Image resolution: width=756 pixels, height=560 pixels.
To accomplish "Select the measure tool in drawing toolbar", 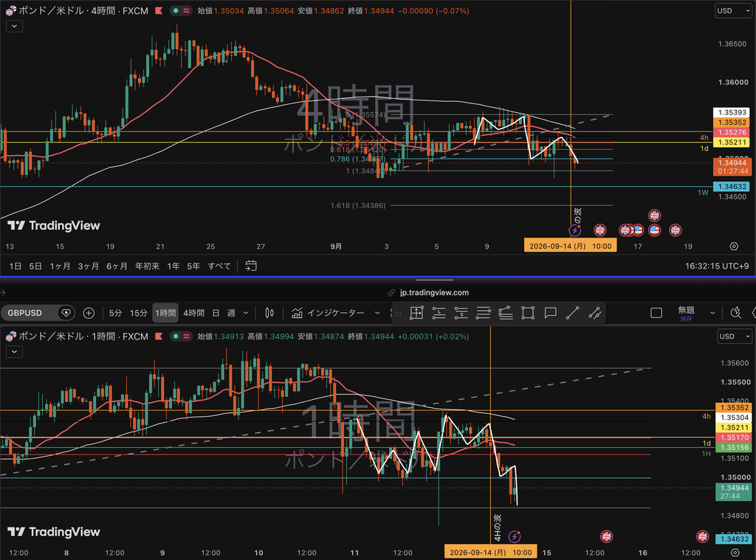I will coord(416,314).
